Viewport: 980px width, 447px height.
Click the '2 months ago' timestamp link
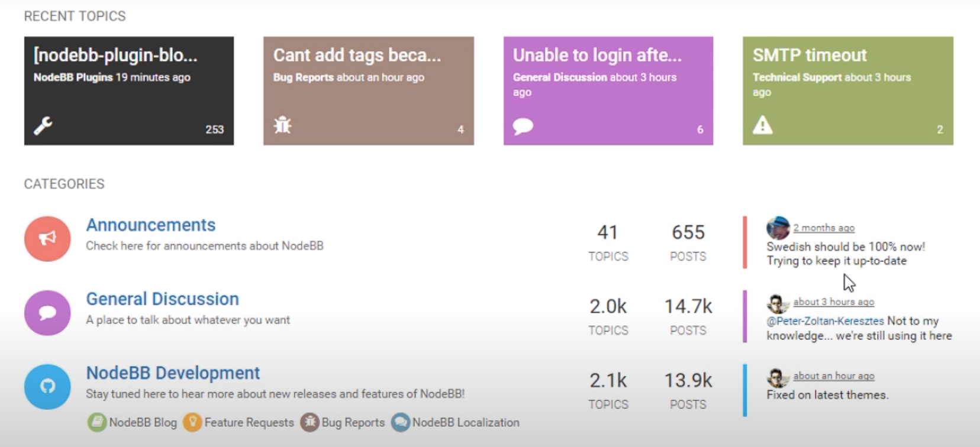(x=824, y=228)
